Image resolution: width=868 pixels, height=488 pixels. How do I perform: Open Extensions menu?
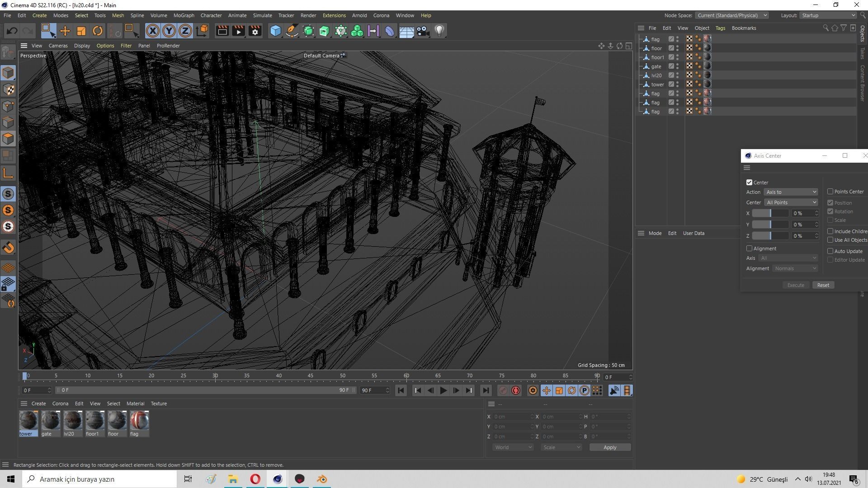[x=334, y=15]
